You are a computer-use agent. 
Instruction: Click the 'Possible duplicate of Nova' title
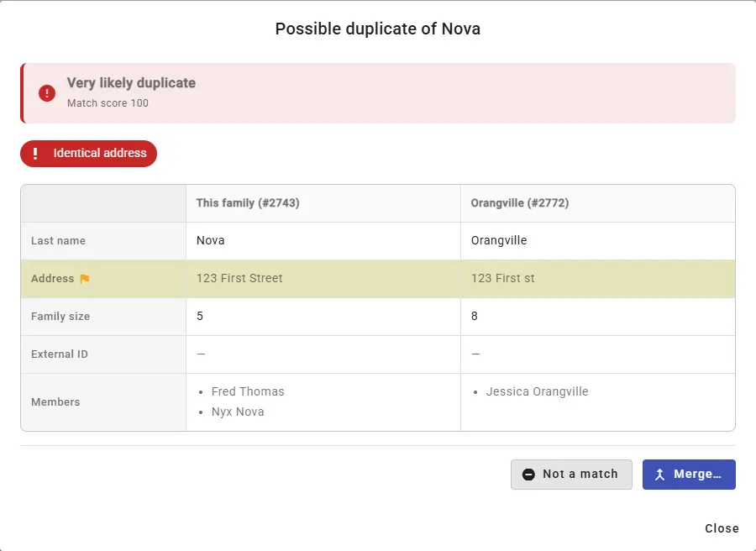coord(377,29)
